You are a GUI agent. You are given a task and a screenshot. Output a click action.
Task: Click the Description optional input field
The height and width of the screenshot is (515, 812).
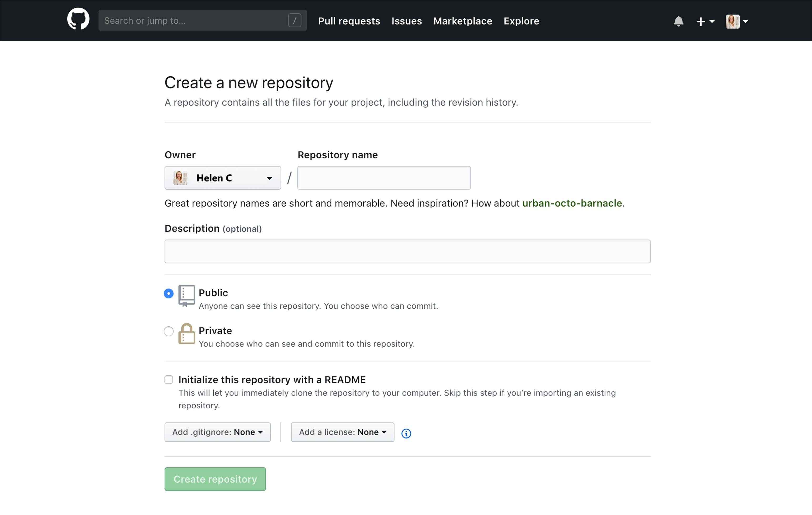click(x=407, y=252)
